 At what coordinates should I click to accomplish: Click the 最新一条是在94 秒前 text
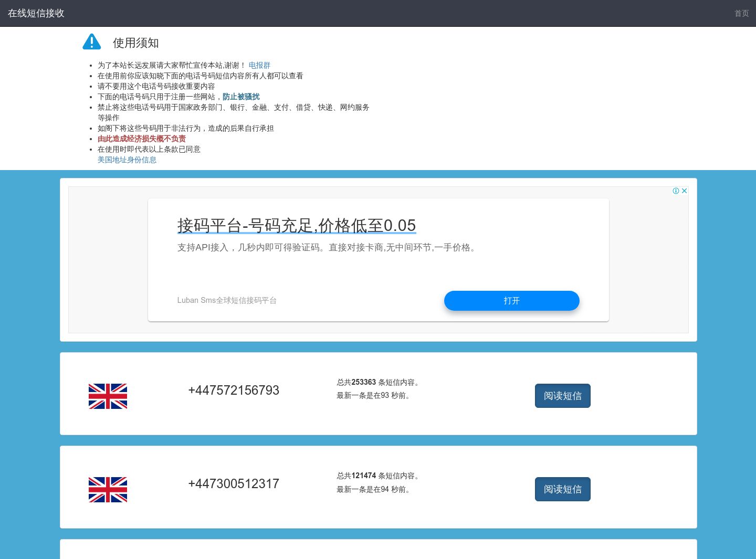[374, 489]
